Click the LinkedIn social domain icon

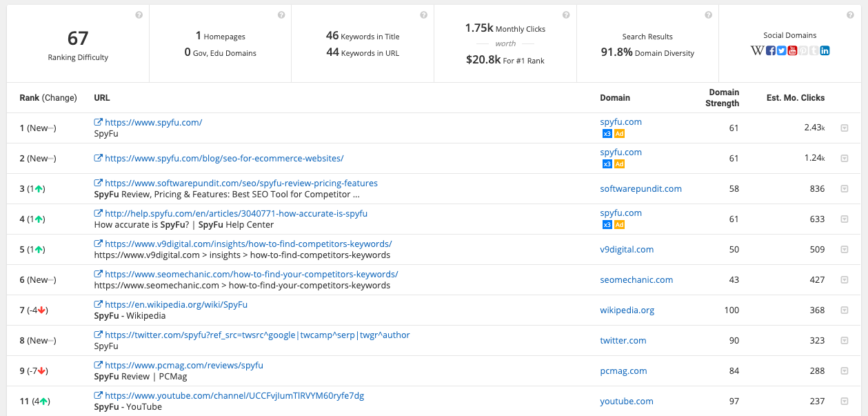pyautogui.click(x=825, y=50)
